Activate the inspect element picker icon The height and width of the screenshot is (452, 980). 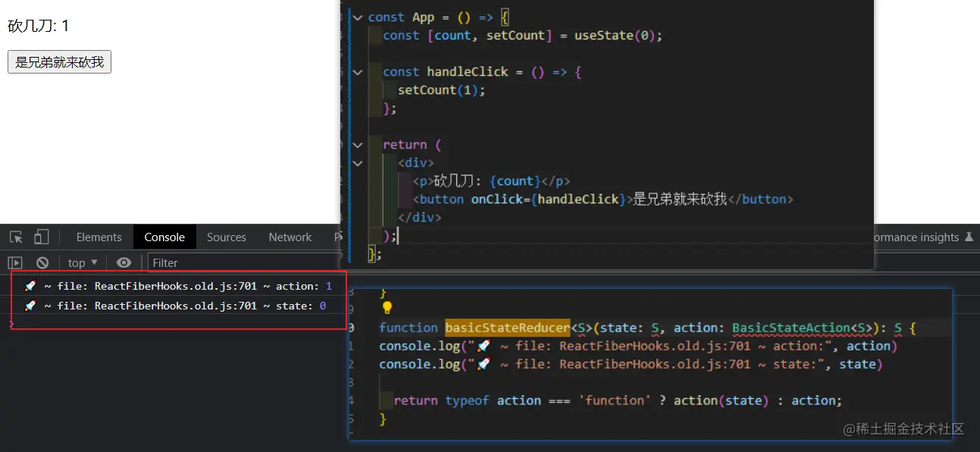(x=16, y=237)
